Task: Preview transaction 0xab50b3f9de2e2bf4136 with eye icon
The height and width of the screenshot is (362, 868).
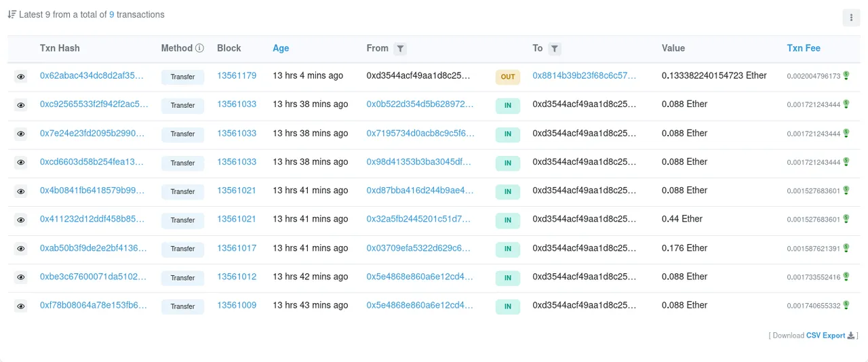Action: pyautogui.click(x=21, y=249)
